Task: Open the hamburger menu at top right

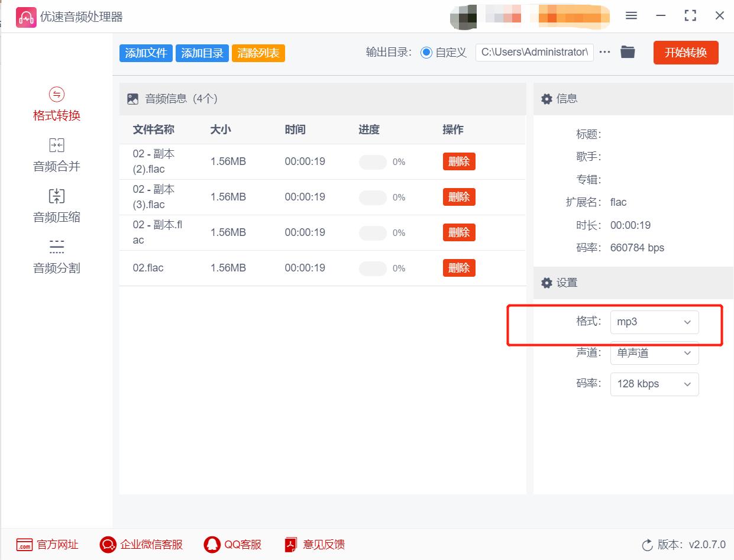Action: 631,16
